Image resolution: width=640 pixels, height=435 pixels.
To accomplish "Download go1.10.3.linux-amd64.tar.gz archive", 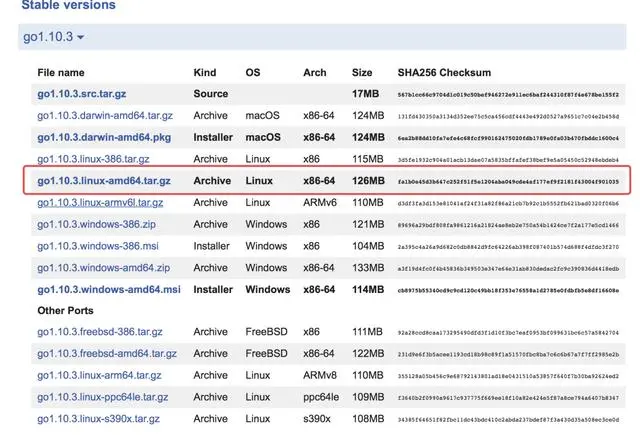I will pyautogui.click(x=104, y=181).
